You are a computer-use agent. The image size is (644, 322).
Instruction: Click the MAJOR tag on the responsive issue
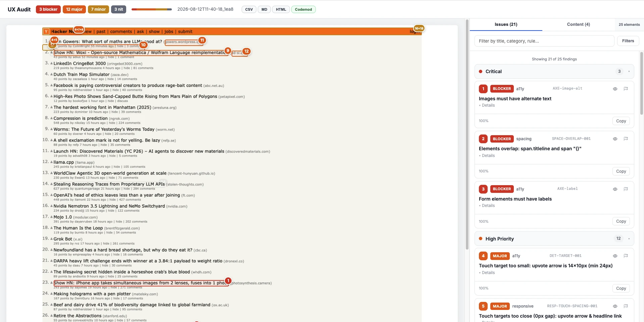tap(500, 306)
